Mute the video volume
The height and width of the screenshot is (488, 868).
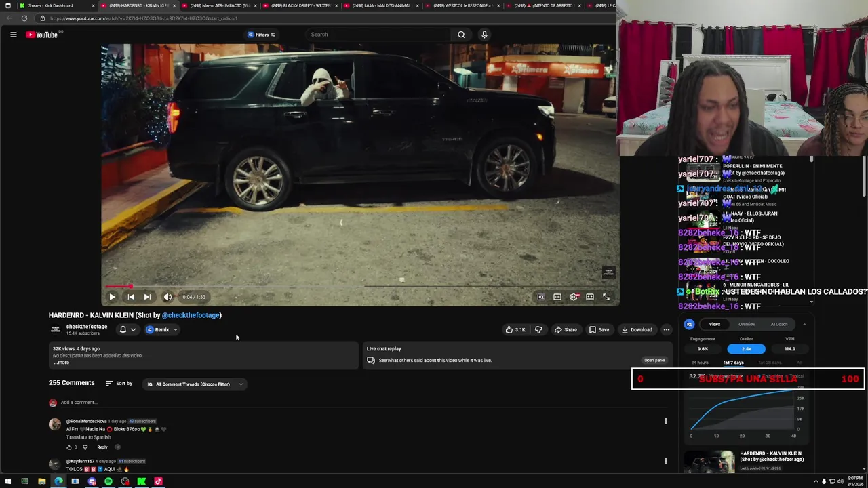[167, 297]
